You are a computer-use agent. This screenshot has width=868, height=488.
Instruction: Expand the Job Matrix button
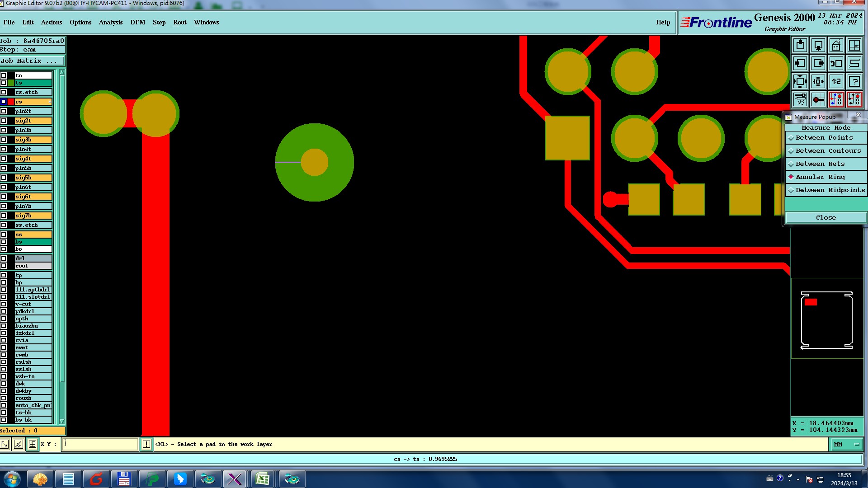[32, 61]
